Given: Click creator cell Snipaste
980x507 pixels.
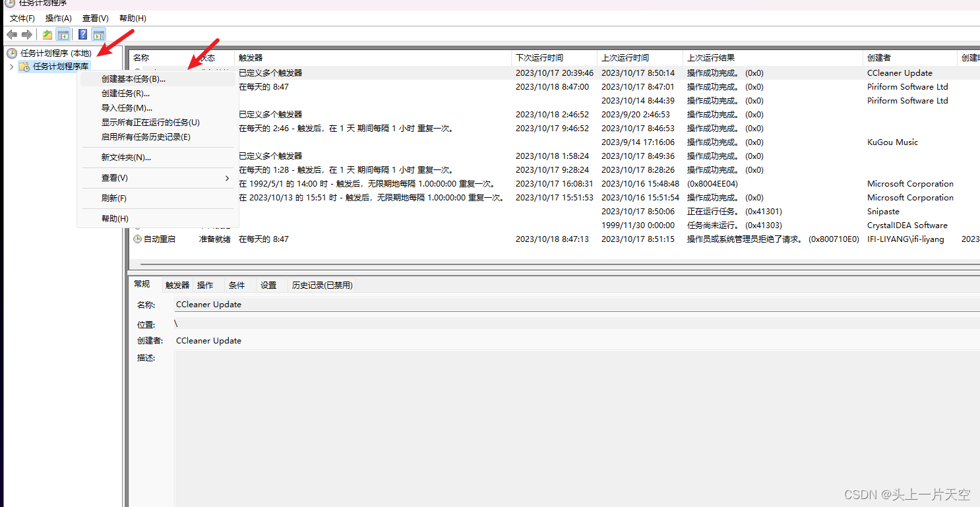Looking at the screenshot, I should coord(883,212).
